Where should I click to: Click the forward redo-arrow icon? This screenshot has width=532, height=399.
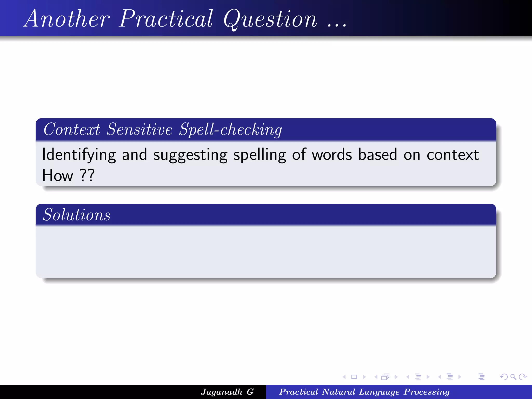pyautogui.click(x=523, y=377)
